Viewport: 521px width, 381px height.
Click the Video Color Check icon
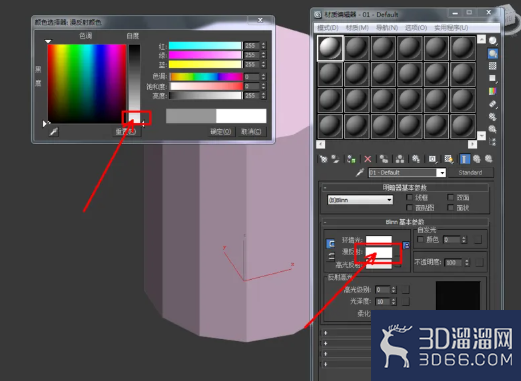[493, 91]
